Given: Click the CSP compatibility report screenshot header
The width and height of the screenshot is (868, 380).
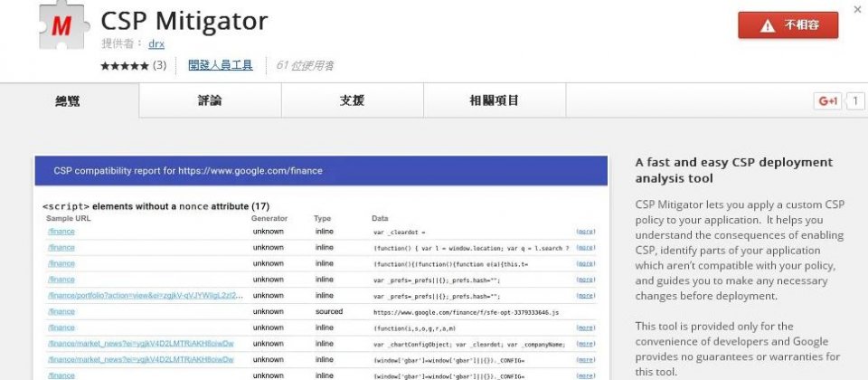Looking at the screenshot, I should click(x=321, y=171).
